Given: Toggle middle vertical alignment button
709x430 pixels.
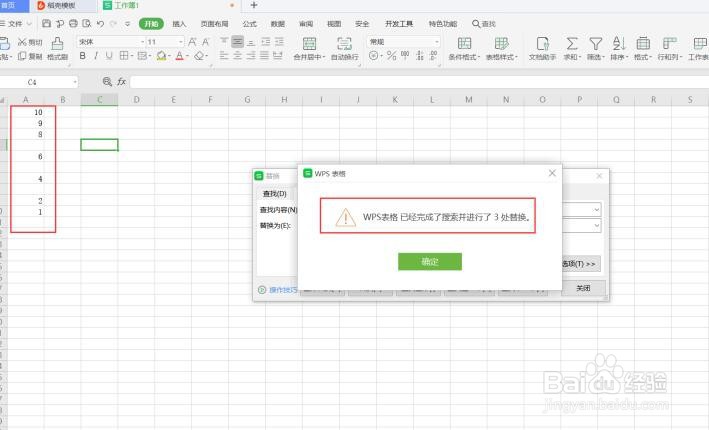Looking at the screenshot, I should pos(237,42).
